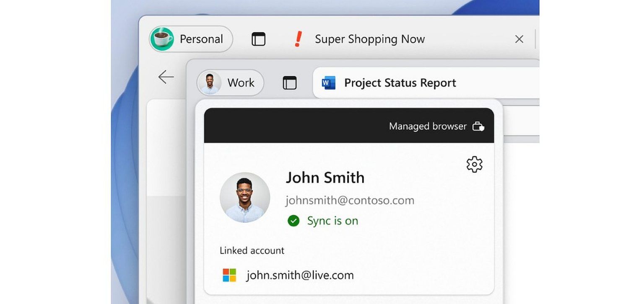Viewport: 644px width, 304px height.
Task: Click the Word favicon on Project Status Report tab
Action: [330, 82]
